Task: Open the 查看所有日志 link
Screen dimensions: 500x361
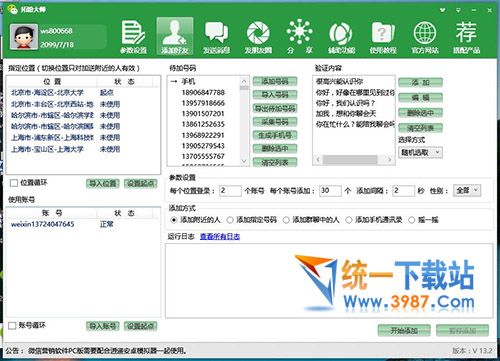Action: [x=220, y=236]
